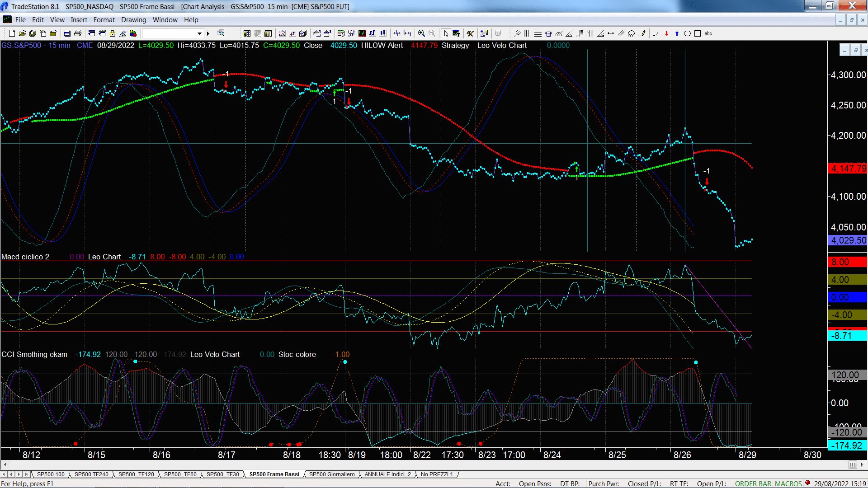Switch to the No PREZZI 1 tab
The height and width of the screenshot is (488, 868).
[x=437, y=474]
